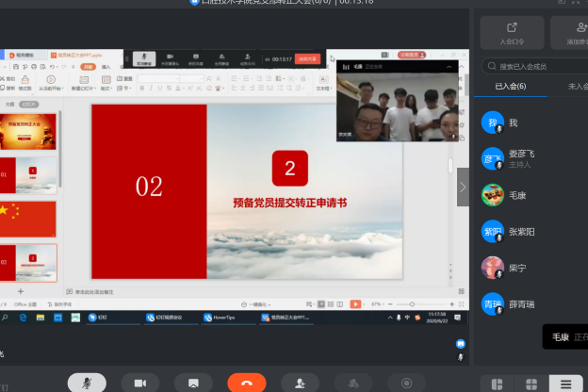Toggle the camera in bottom toolbar

[140, 383]
